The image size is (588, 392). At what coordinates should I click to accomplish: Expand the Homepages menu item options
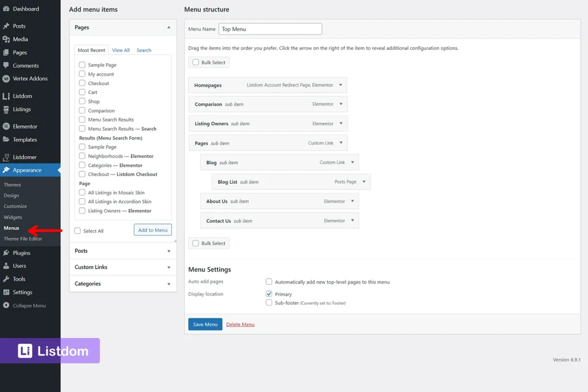(x=341, y=85)
